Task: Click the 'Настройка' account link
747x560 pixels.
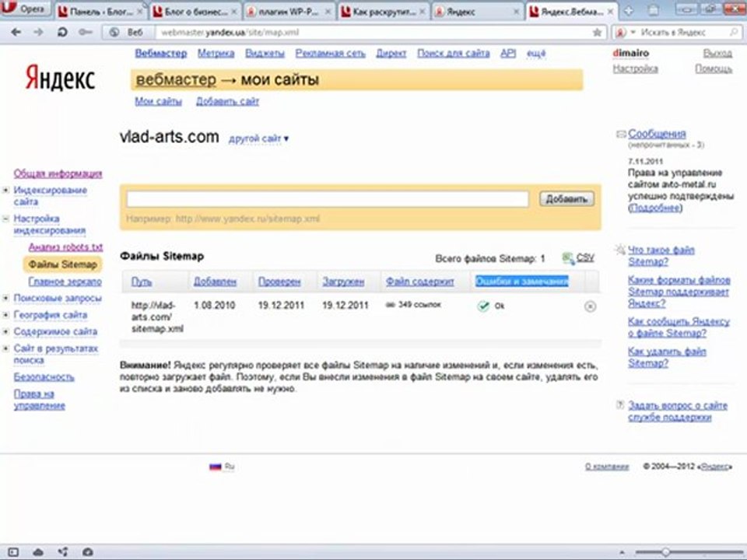Action: [636, 69]
